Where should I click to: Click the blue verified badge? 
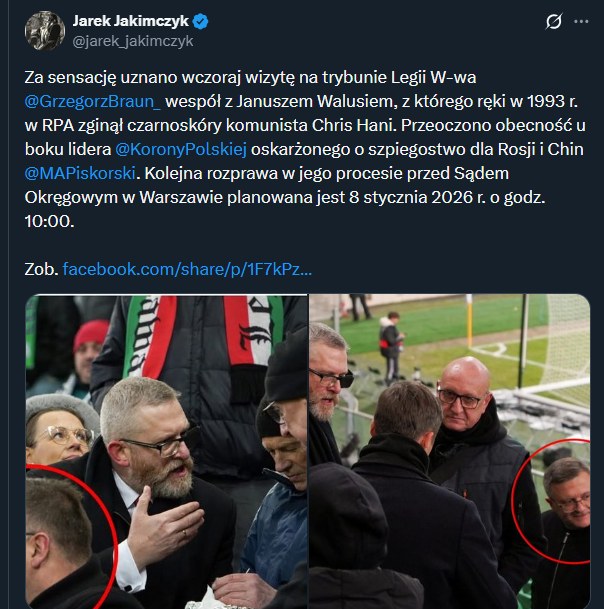200,21
